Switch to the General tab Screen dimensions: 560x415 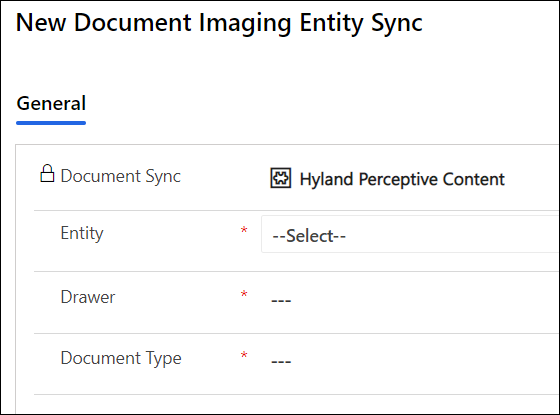click(51, 104)
